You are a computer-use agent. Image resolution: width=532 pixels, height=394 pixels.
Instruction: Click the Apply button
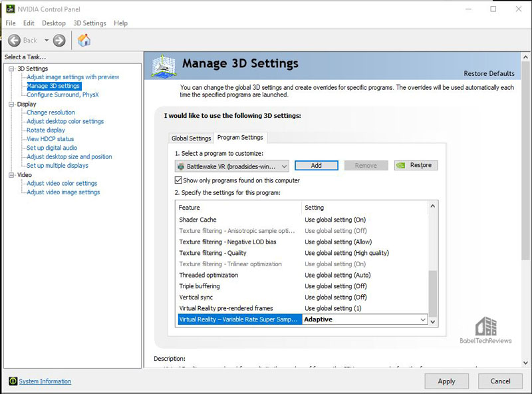click(x=446, y=381)
